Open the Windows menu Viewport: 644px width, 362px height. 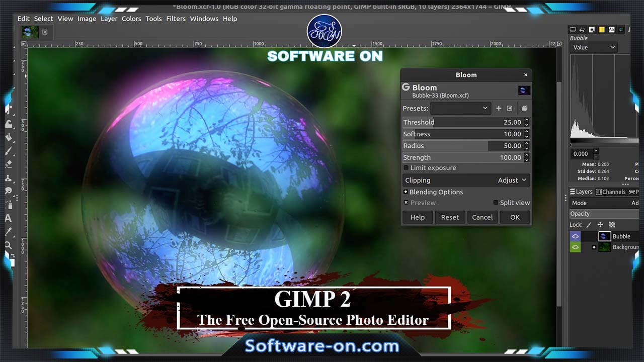click(x=204, y=19)
